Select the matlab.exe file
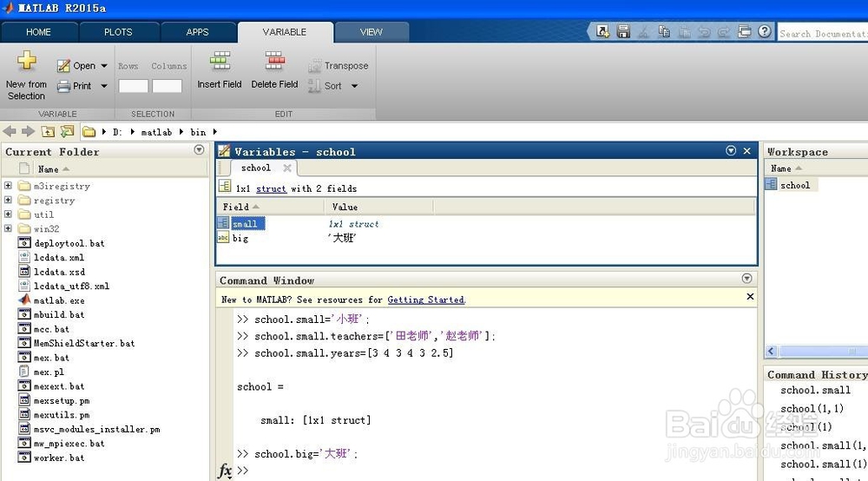 pos(59,300)
